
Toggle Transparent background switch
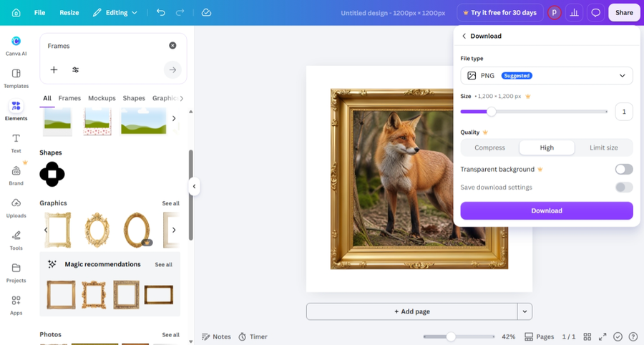point(624,169)
